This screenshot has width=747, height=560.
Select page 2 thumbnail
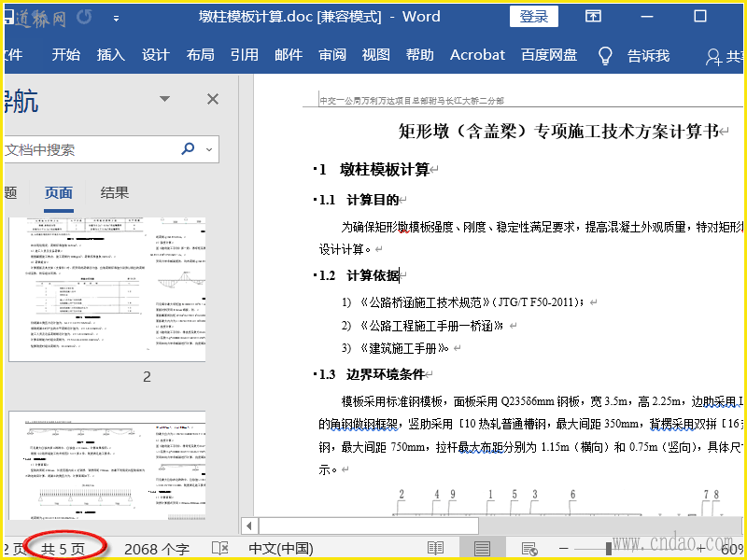pyautogui.click(x=106, y=289)
